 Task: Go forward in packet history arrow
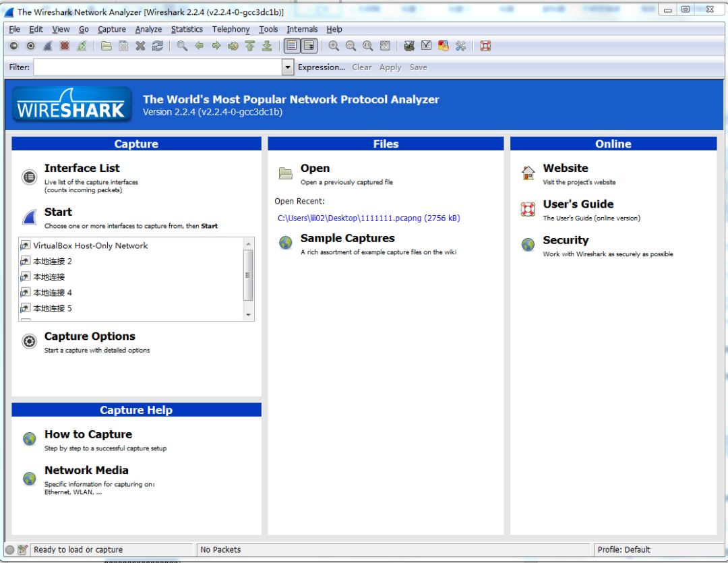[216, 46]
